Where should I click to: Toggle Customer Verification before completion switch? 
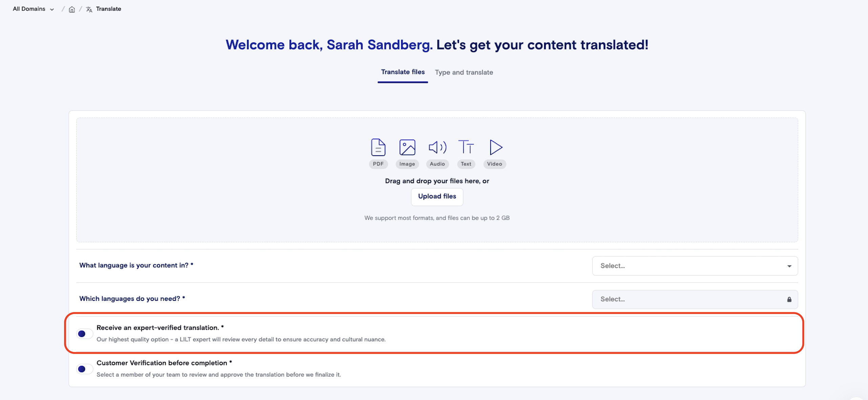(x=84, y=369)
